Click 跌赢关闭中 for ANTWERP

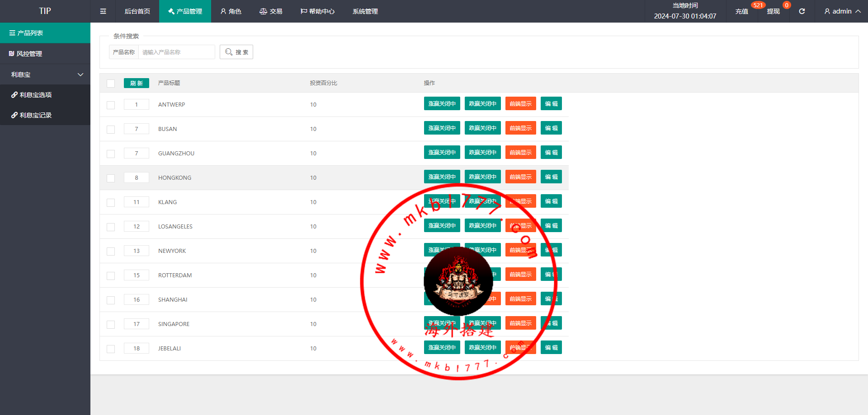coord(483,103)
